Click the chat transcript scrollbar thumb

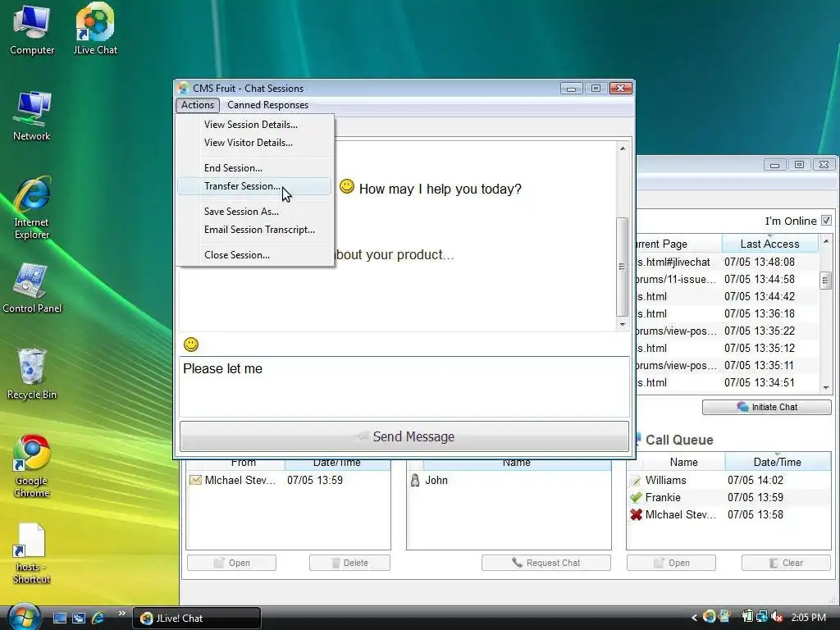coord(622,267)
